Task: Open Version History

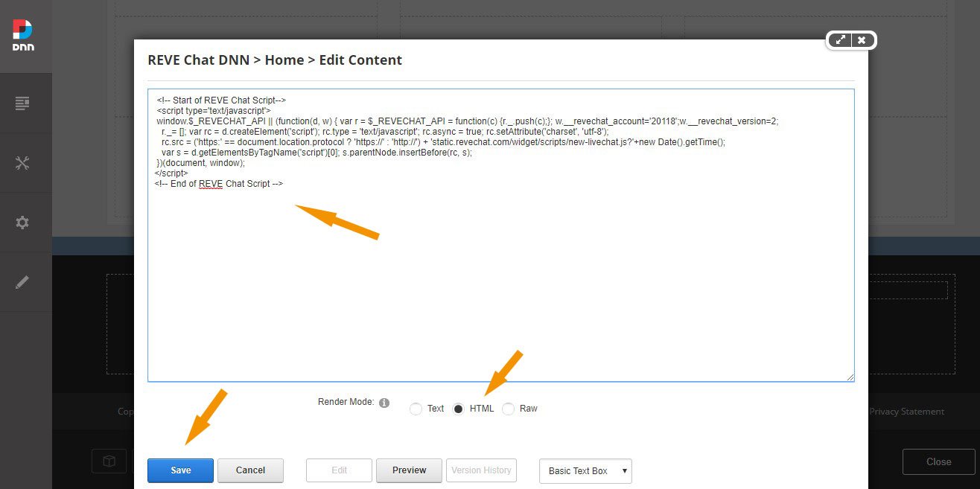Action: pos(481,470)
